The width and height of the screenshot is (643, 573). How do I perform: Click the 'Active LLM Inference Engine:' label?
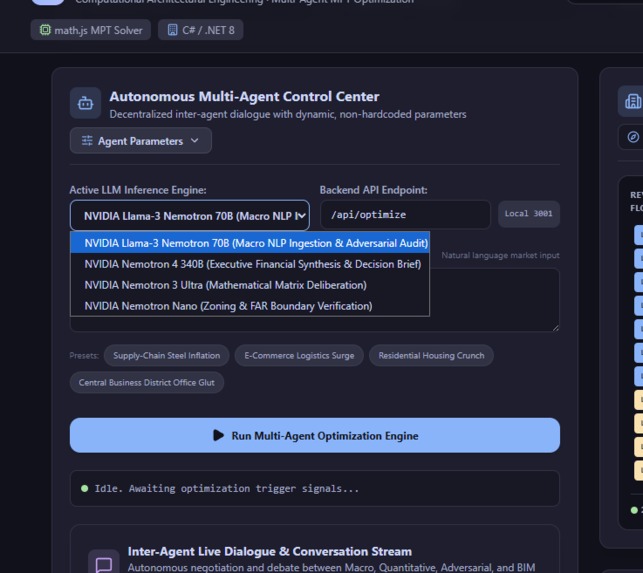click(x=138, y=190)
